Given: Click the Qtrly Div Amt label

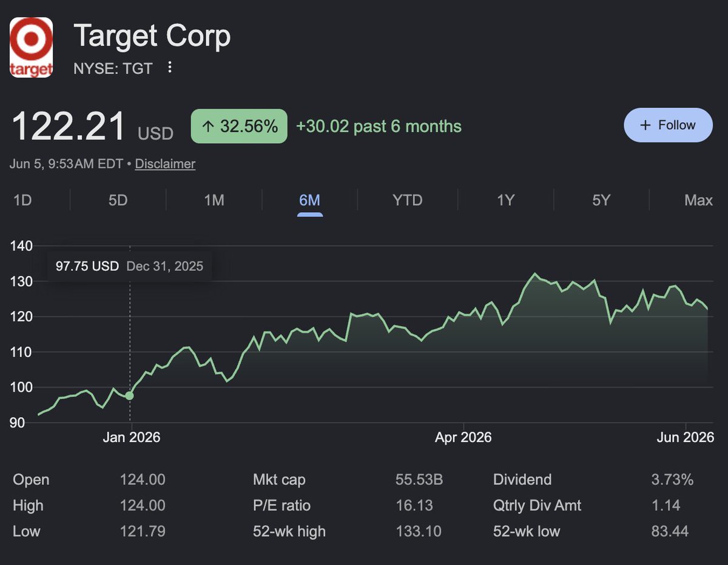Looking at the screenshot, I should coord(538,506).
